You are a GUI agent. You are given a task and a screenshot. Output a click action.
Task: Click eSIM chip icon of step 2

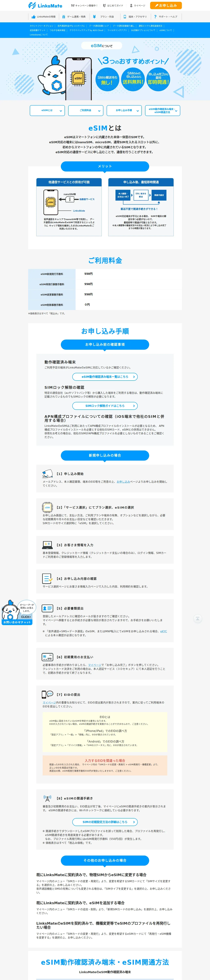[47, 507]
